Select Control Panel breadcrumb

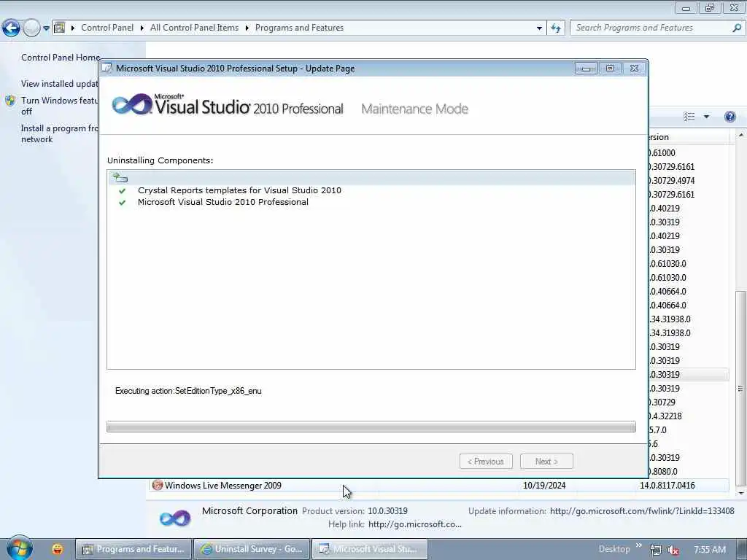click(107, 28)
